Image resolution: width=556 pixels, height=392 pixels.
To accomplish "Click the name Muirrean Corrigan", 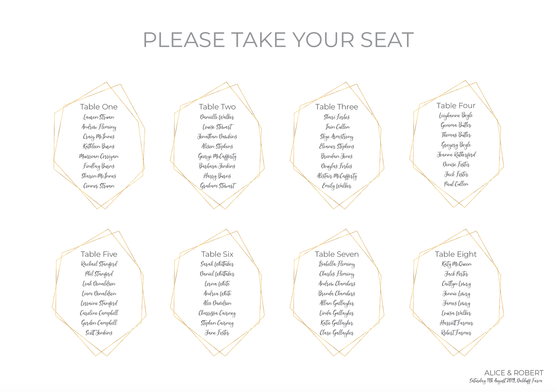I will (x=99, y=156).
